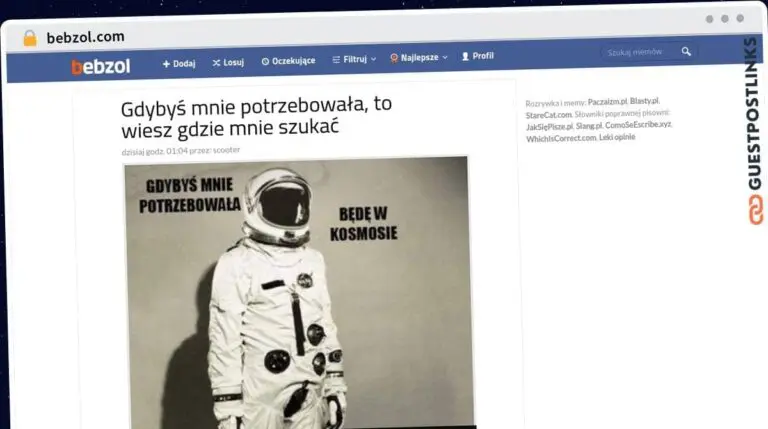
Task: Open the Oczekujące waiting list
Action: coord(288,61)
